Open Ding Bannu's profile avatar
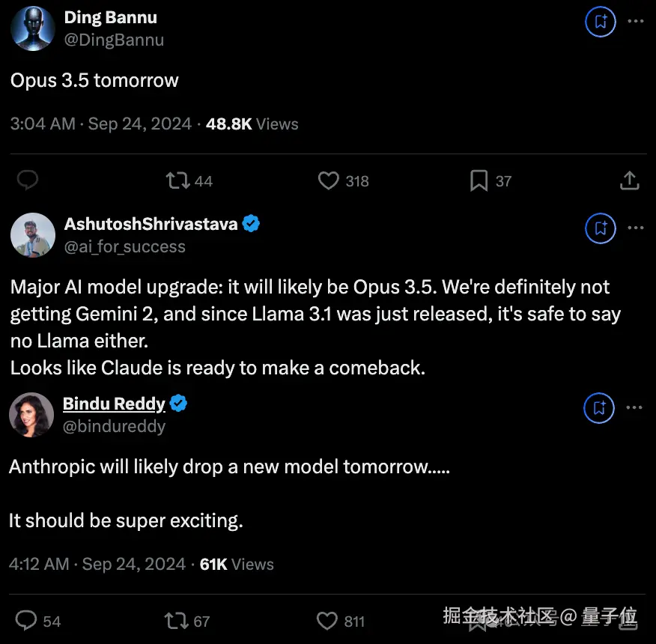The height and width of the screenshot is (644, 656). tap(33, 28)
